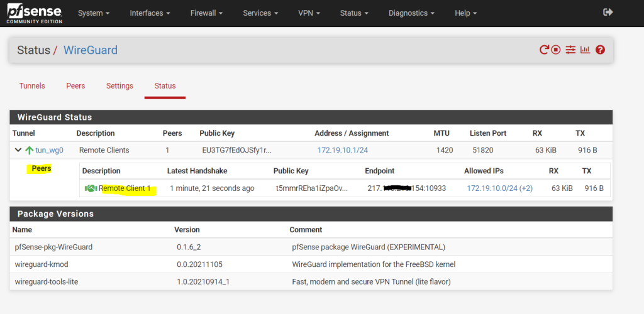
Task: Click the Address / Assignment column header
Action: click(x=352, y=133)
